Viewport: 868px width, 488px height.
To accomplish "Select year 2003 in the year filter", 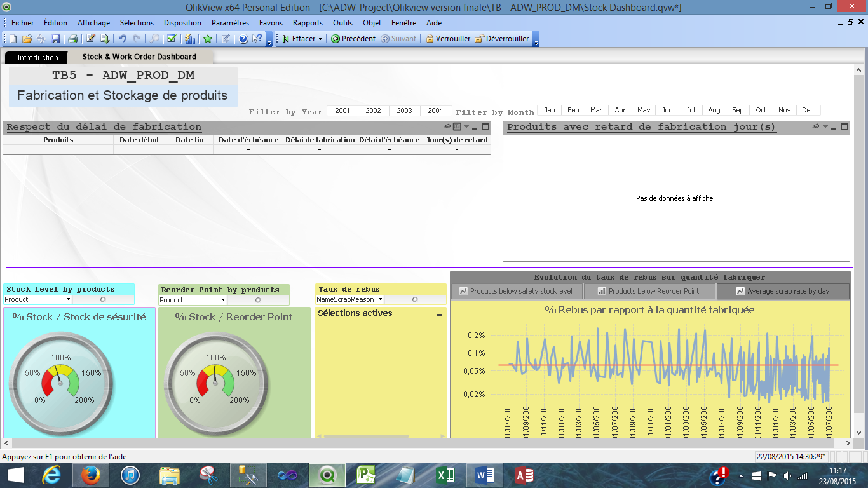I will click(x=404, y=111).
